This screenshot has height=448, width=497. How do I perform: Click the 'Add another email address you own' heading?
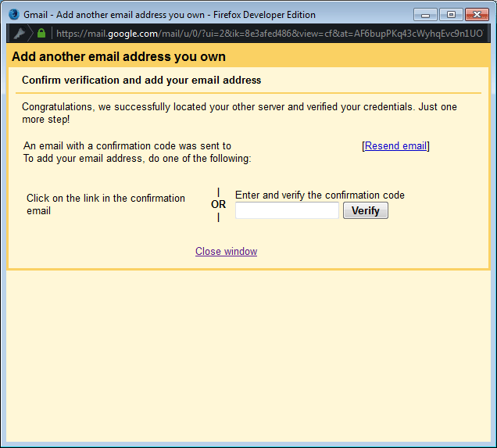(118, 56)
